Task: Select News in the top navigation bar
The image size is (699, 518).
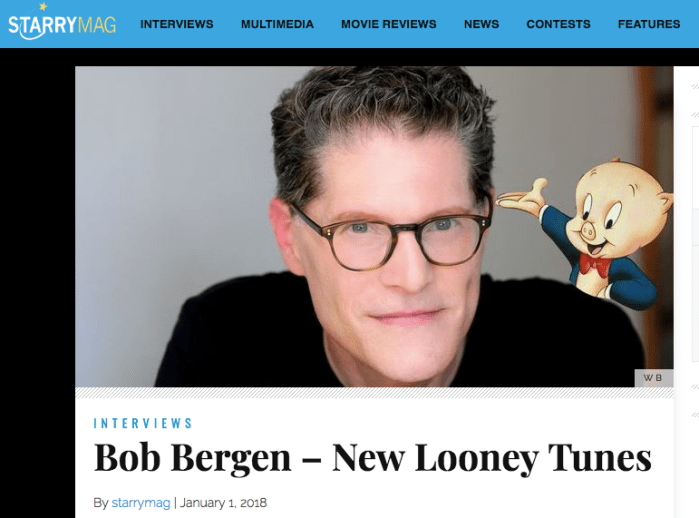Action: coord(481,24)
